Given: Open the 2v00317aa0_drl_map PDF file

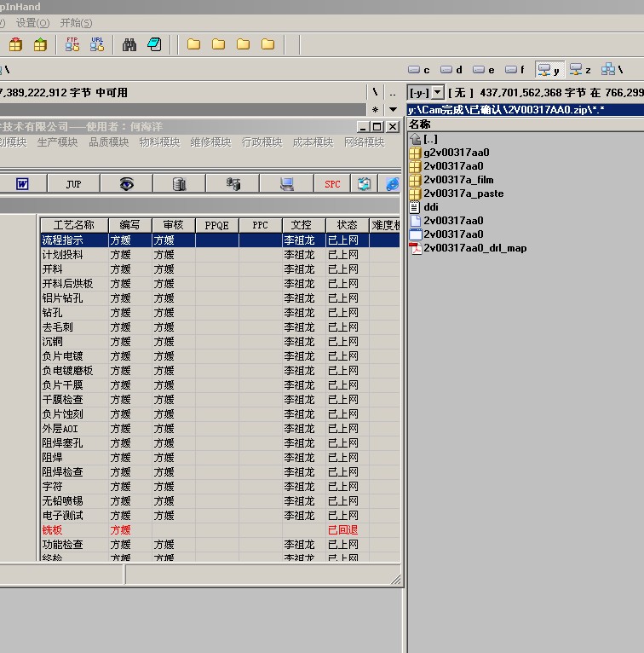Looking at the screenshot, I should [x=474, y=248].
